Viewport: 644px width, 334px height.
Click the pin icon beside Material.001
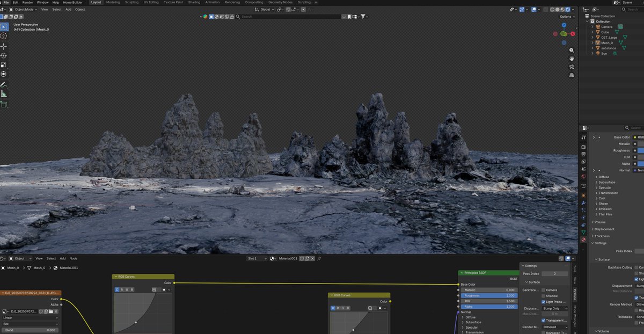point(319,258)
